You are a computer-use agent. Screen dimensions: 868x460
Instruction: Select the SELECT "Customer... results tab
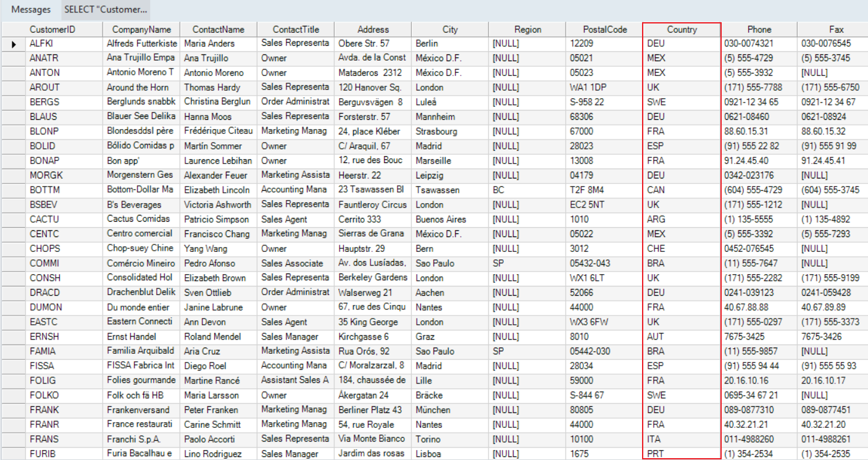pyautogui.click(x=106, y=10)
